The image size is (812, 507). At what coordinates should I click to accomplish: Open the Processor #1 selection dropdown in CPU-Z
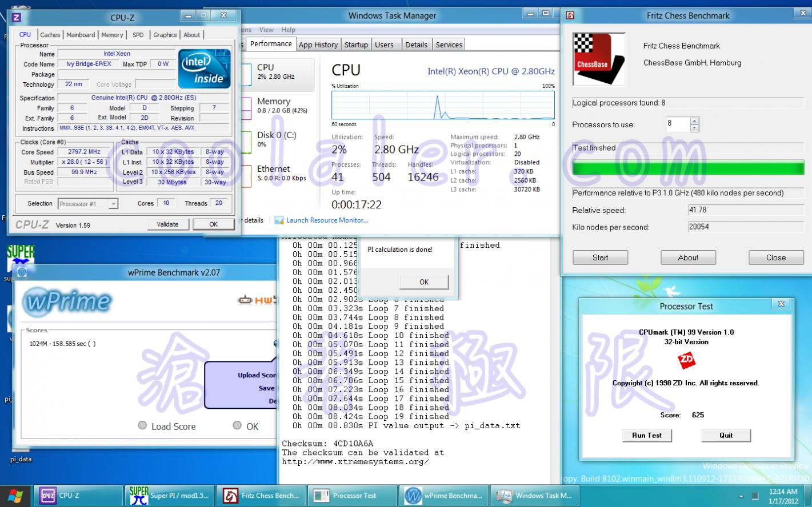point(113,203)
